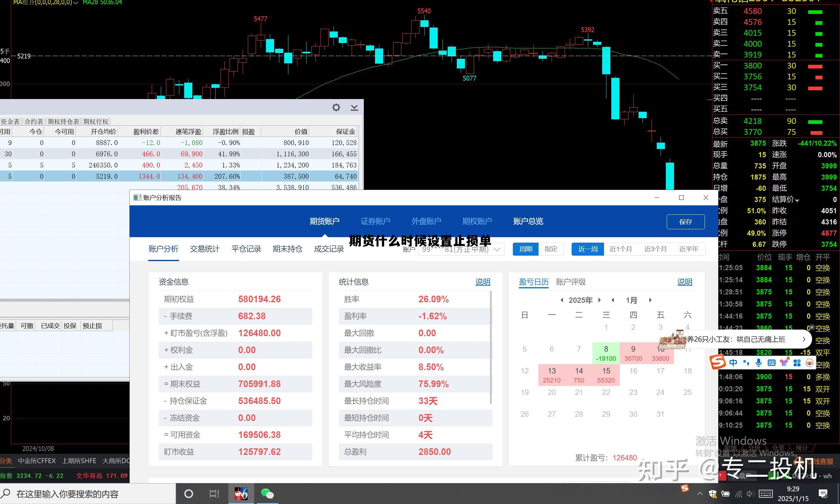
Task: Collapse the positions panel using the chevron icon
Action: click(354, 108)
